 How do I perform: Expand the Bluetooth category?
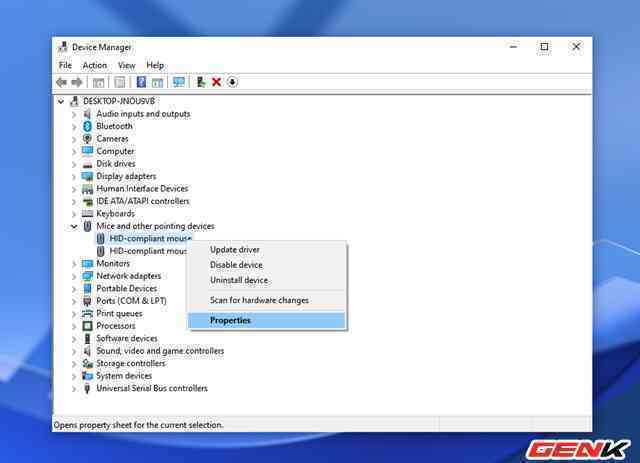tap(74, 127)
